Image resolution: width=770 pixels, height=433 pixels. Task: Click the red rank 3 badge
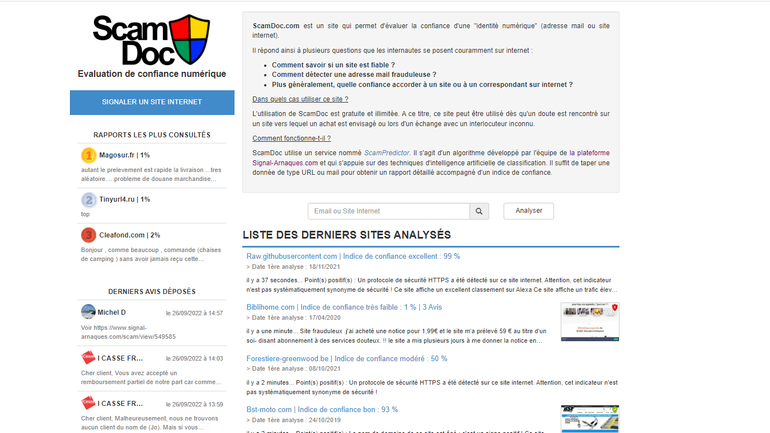coord(88,235)
